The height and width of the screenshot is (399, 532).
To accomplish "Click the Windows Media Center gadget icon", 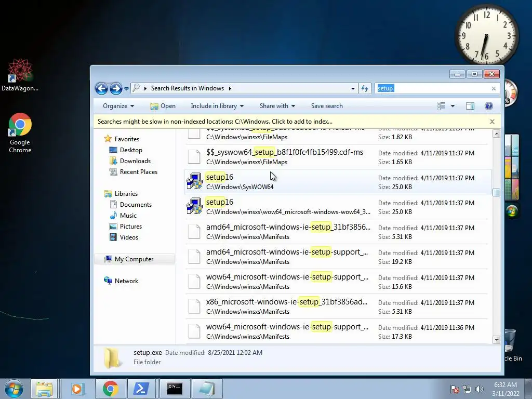I will (512, 211).
